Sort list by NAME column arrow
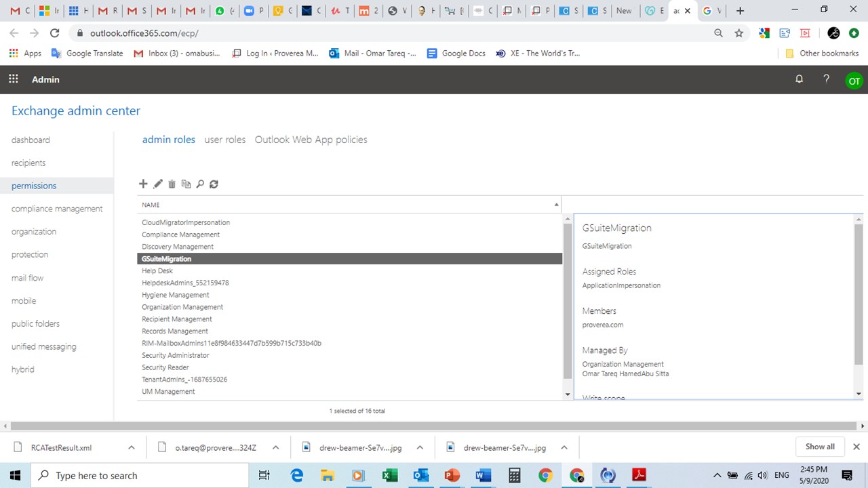 click(556, 205)
